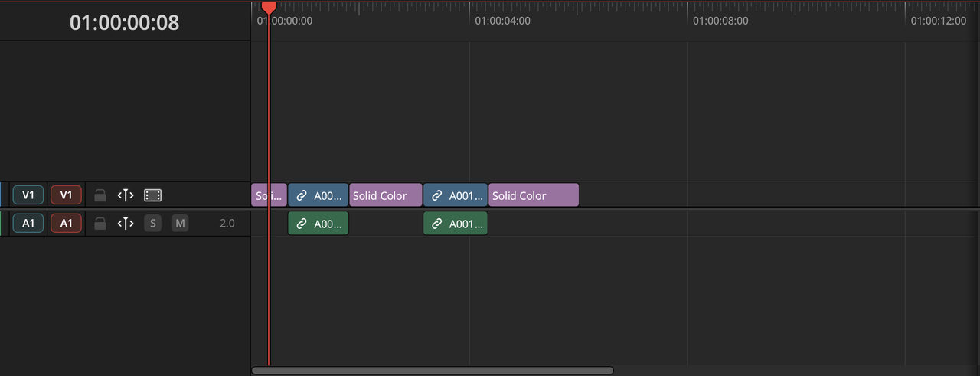Screen dimensions: 980x376
Task: Select the last Solid Color clip
Action: [x=534, y=195]
